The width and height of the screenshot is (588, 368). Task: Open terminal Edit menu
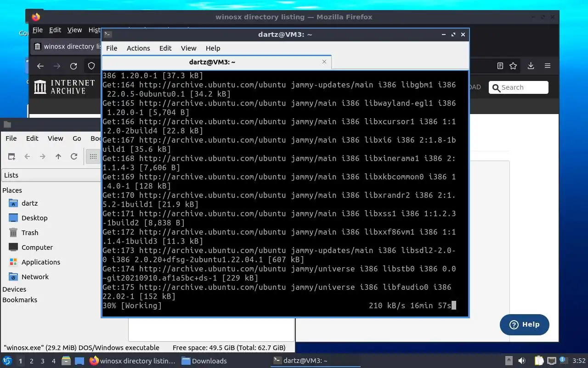tap(165, 48)
